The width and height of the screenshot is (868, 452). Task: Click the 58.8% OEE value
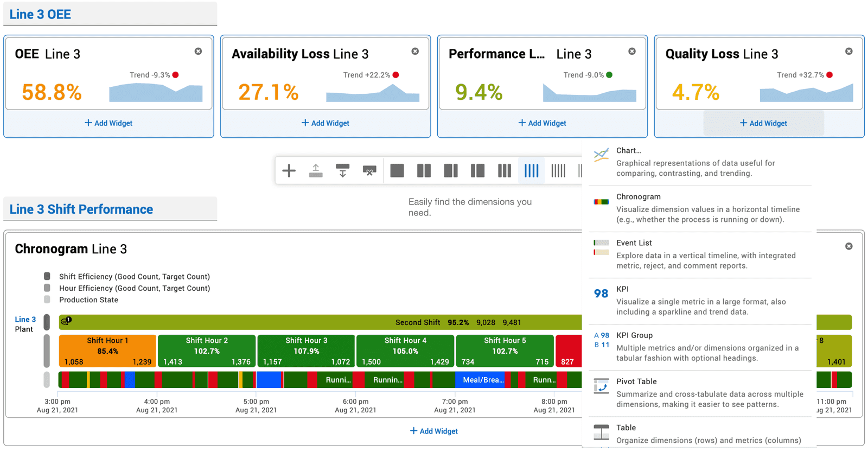coord(52,92)
